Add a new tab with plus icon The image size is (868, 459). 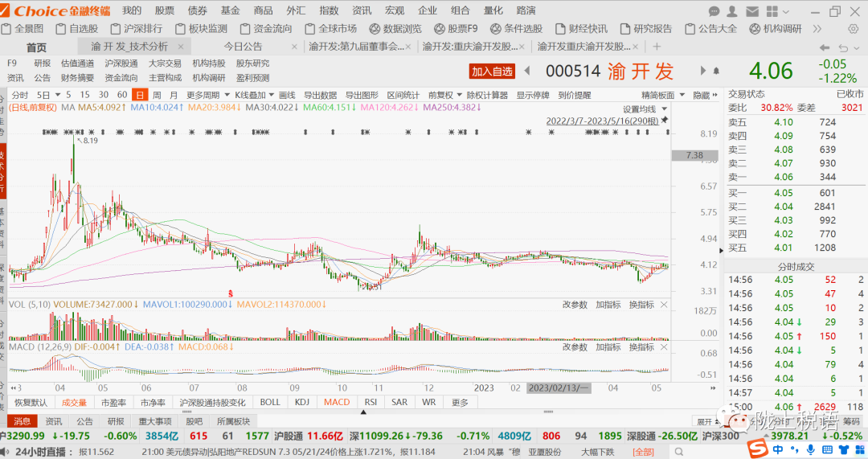click(657, 47)
